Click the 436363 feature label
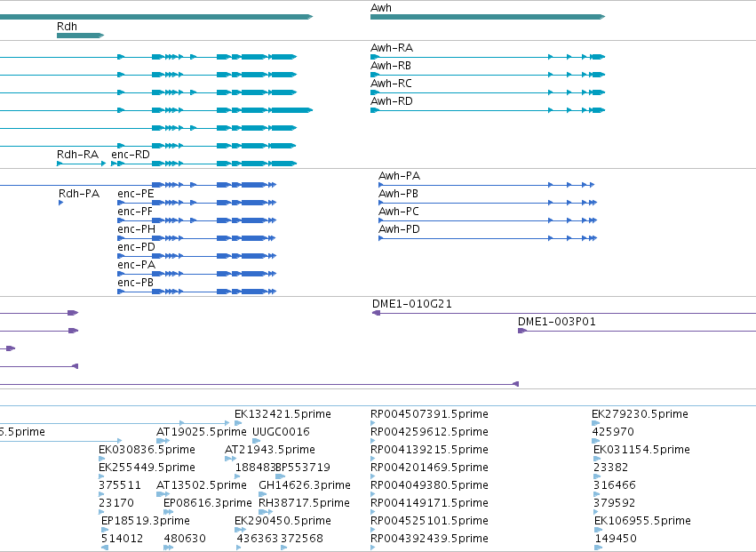This screenshot has height=552, width=756. (x=257, y=539)
